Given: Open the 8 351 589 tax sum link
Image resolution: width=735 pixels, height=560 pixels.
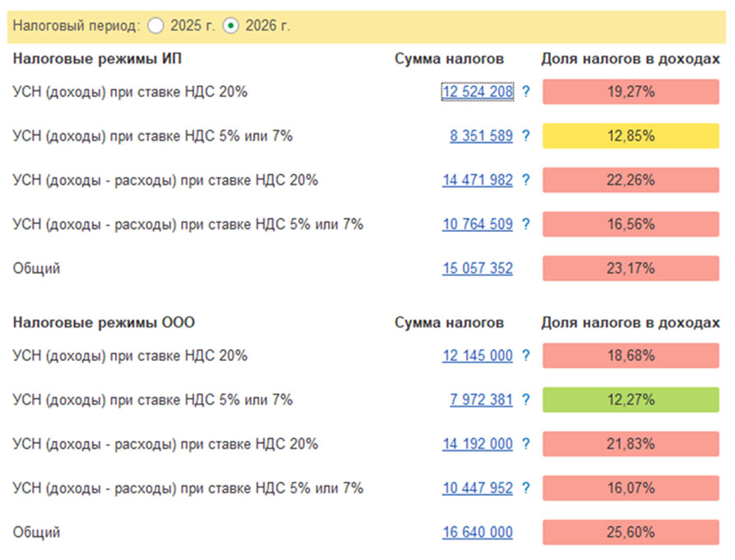Looking at the screenshot, I should click(481, 137).
